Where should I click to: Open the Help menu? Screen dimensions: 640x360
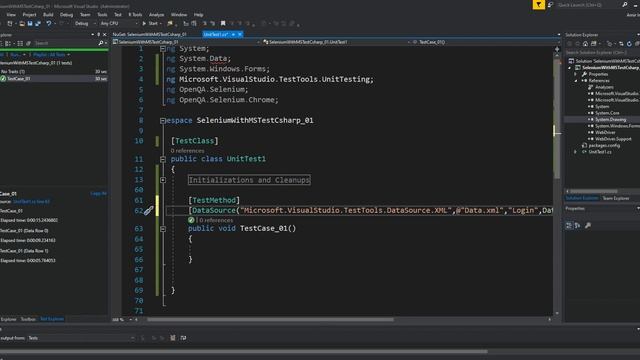pyautogui.click(x=198, y=15)
